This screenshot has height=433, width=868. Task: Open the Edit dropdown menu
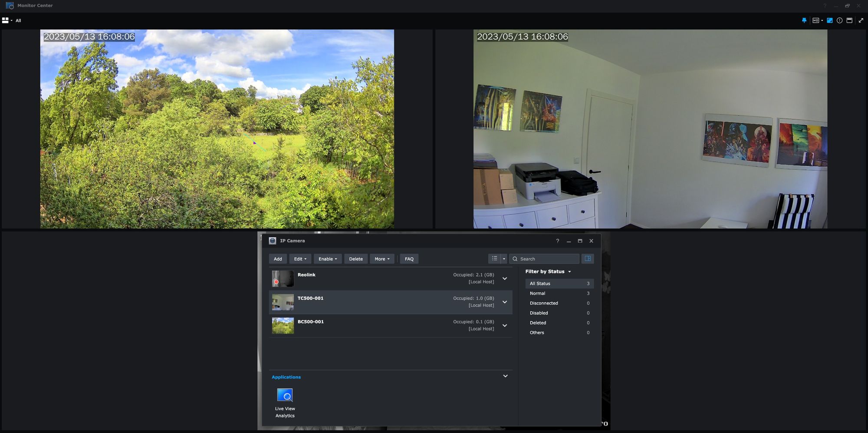coord(300,259)
